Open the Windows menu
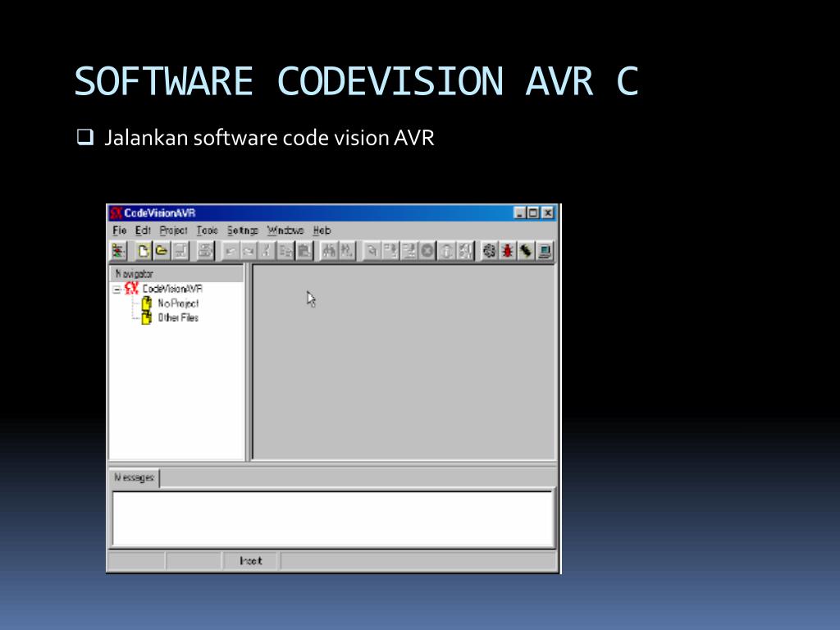 [x=285, y=231]
